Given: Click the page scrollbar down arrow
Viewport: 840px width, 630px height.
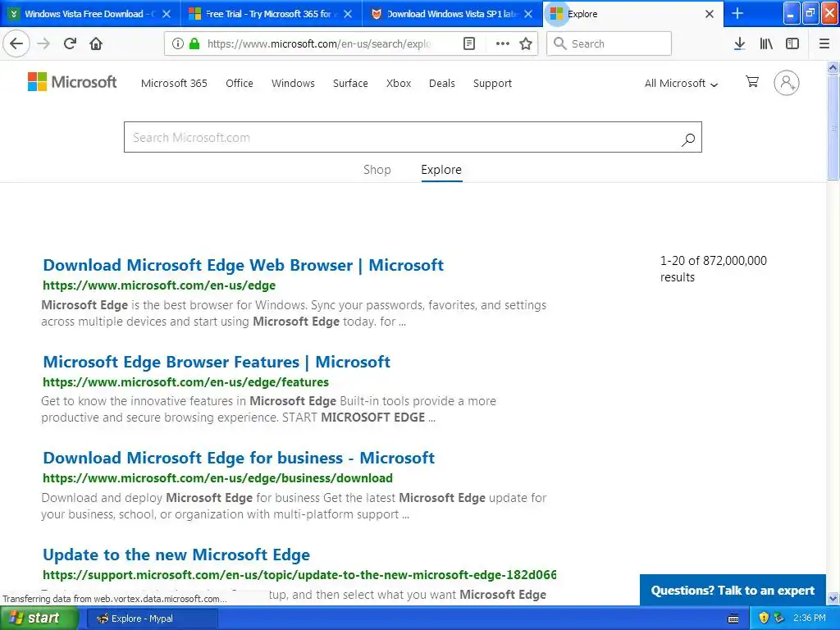Looking at the screenshot, I should click(833, 598).
